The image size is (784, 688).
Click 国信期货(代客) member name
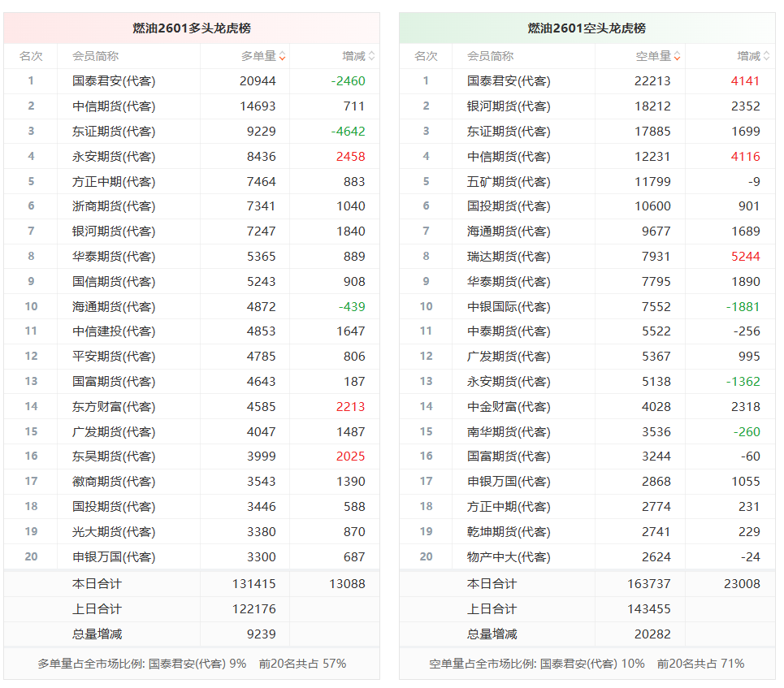click(114, 282)
